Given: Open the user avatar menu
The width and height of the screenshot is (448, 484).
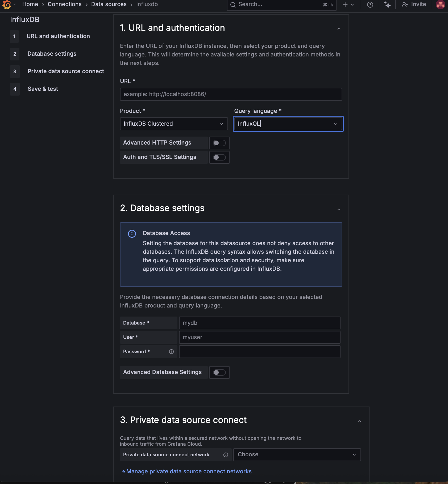Looking at the screenshot, I should tap(441, 5).
